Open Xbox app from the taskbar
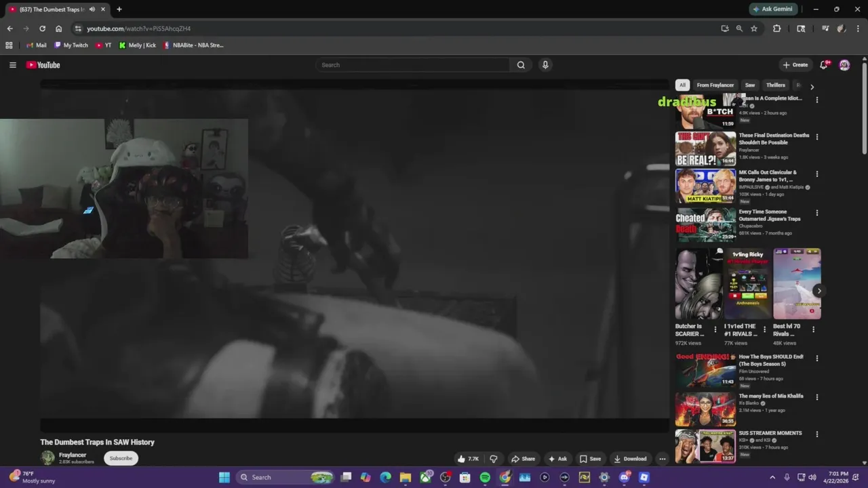 pos(425,477)
